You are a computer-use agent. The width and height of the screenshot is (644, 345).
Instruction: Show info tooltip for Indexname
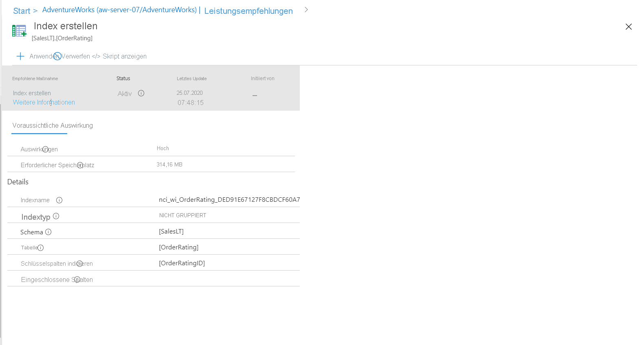59,200
